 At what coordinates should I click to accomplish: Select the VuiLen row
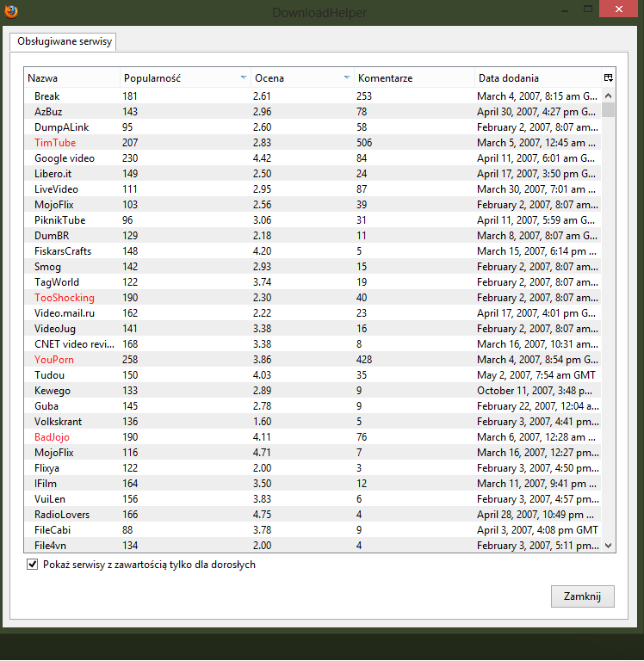tap(313, 499)
